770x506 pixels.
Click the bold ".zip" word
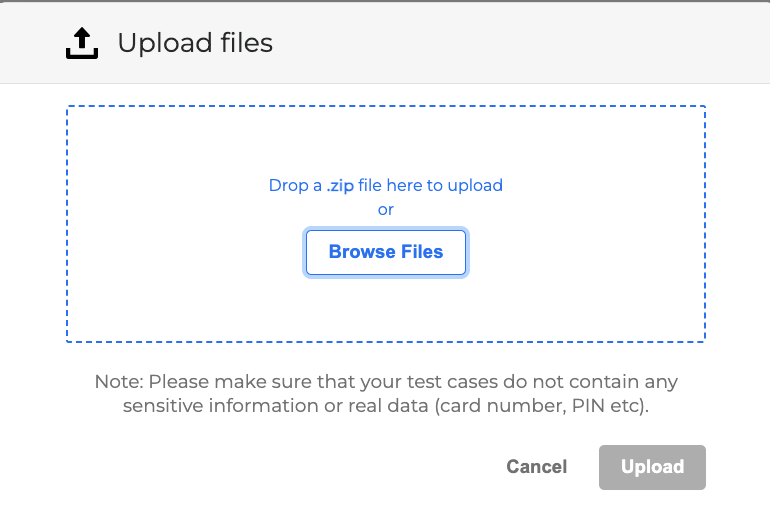(x=341, y=185)
